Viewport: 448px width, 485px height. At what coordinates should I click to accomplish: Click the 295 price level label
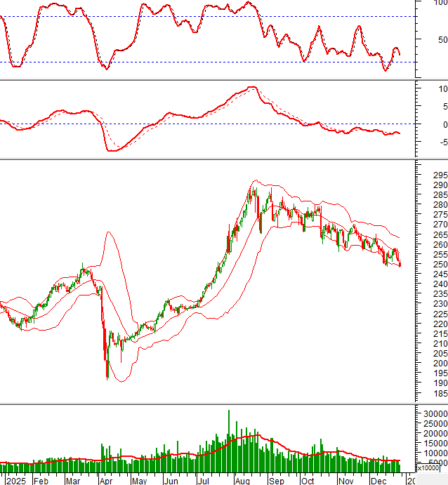tap(440, 175)
